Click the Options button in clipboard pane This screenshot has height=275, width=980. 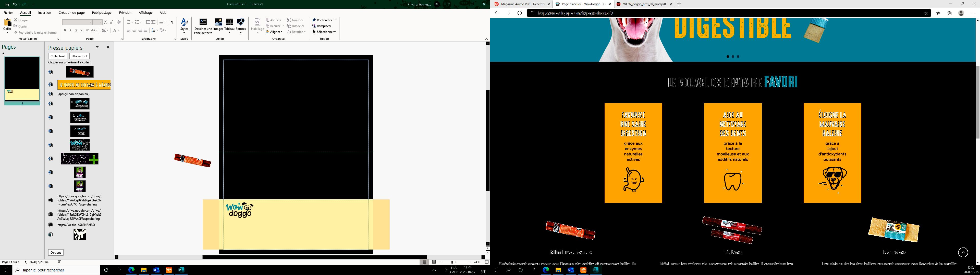click(56, 253)
